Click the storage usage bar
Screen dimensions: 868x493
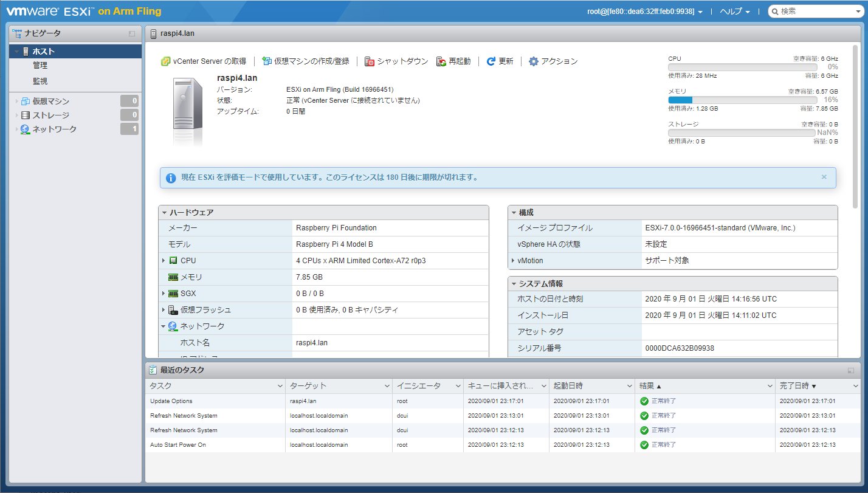click(x=742, y=133)
